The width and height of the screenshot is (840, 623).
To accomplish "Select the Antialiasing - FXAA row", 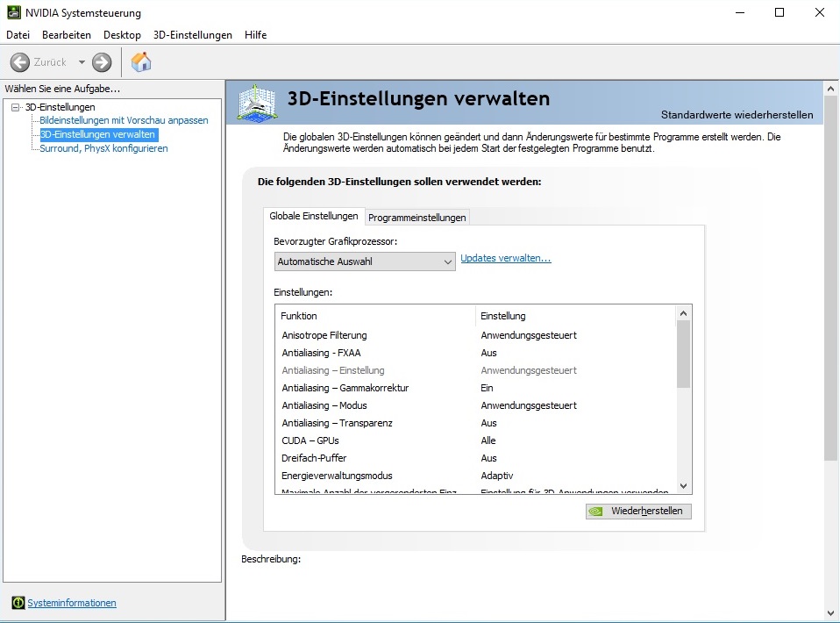I will click(476, 353).
